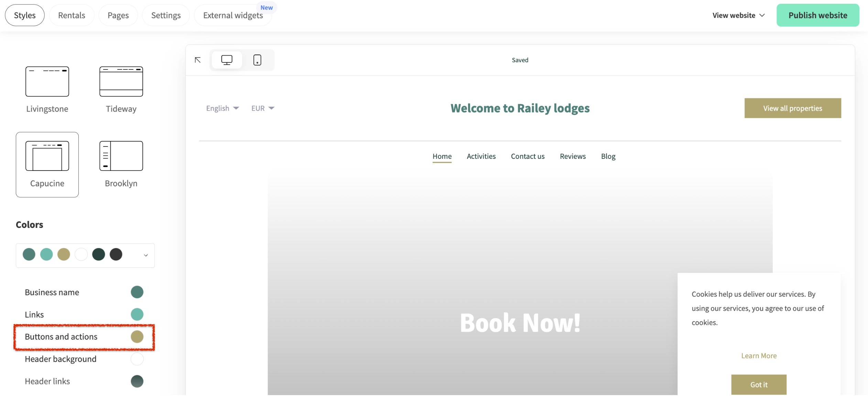Switch to the External widgets tab
This screenshot has height=407, width=868.
(233, 15)
